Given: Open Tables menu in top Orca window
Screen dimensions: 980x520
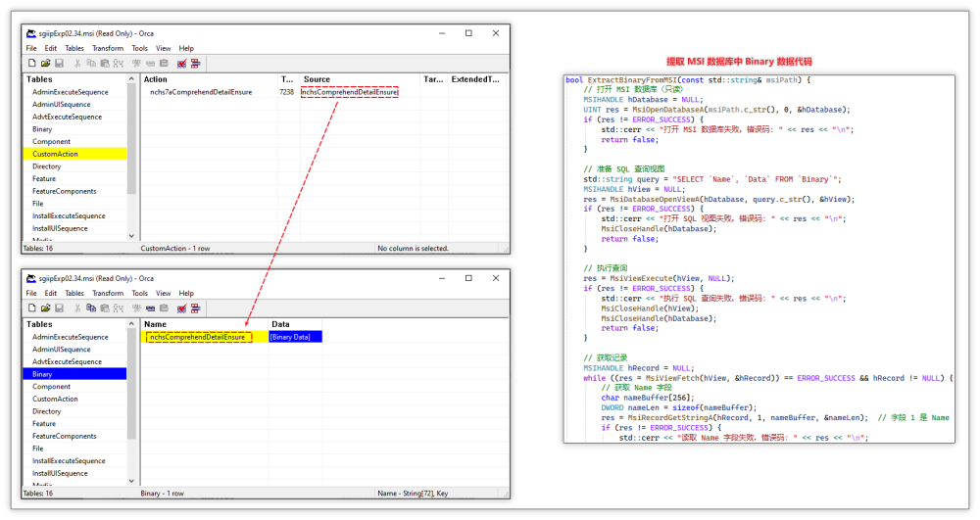Looking at the screenshot, I should (x=74, y=48).
